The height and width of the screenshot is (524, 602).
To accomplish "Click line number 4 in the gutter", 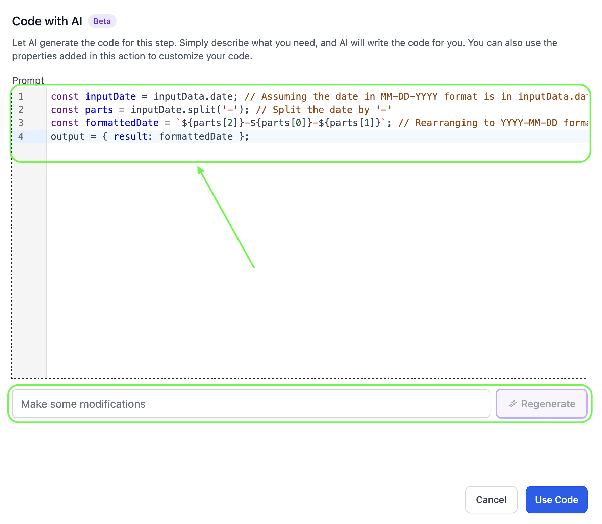I will click(x=21, y=136).
